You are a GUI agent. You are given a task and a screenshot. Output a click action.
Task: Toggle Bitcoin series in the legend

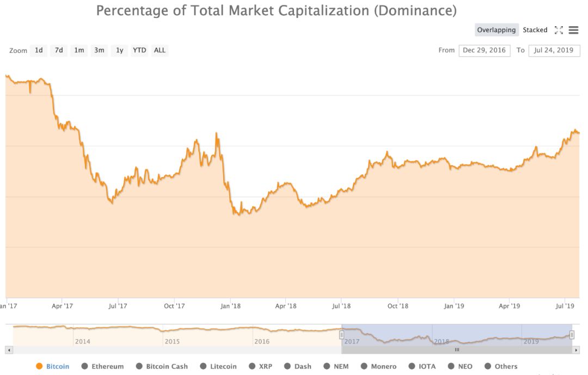(x=53, y=366)
